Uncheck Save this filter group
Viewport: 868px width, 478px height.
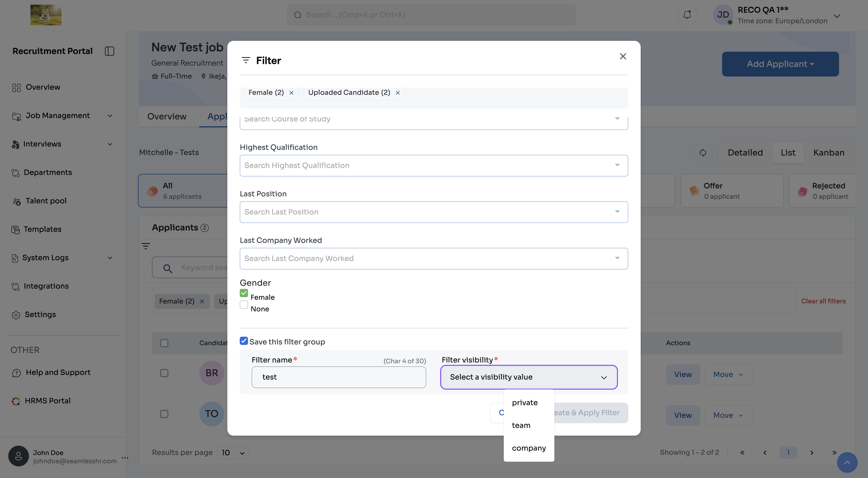[x=244, y=341]
